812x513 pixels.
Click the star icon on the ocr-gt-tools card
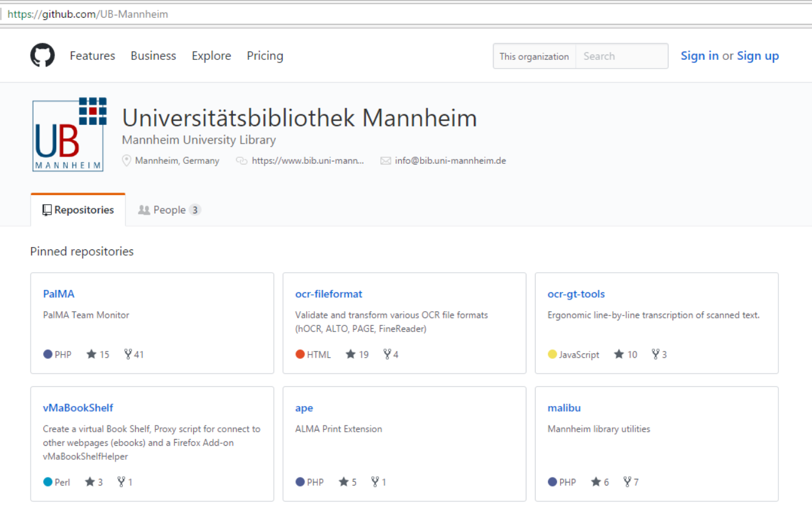[619, 354]
